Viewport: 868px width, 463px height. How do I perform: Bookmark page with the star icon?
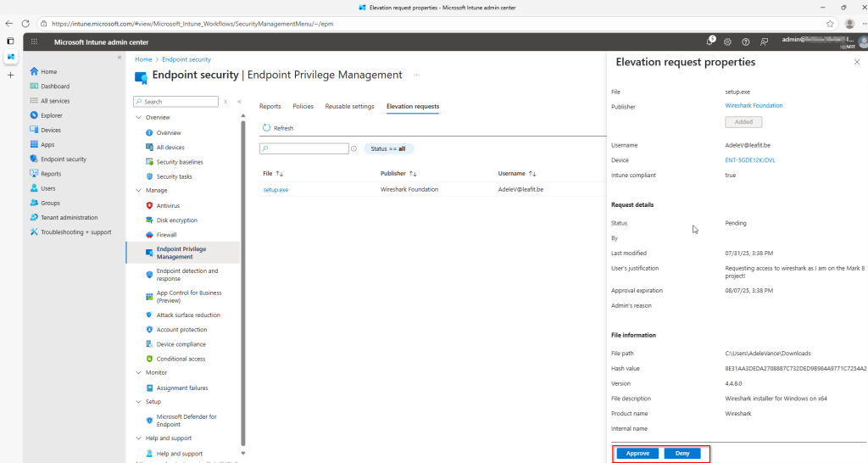click(830, 24)
